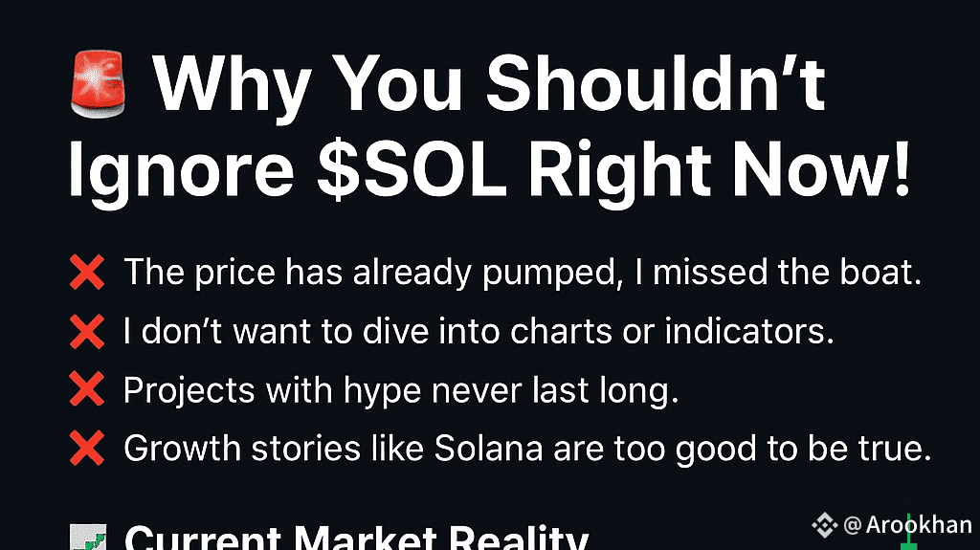Click the chart emoji beside Current Market Reality
The height and width of the screenshot is (550, 980).
point(87,538)
